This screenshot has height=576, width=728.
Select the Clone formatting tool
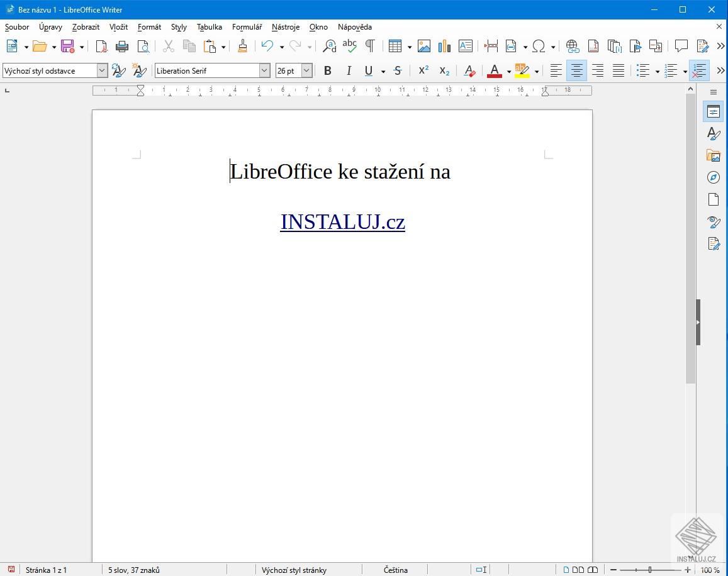pyautogui.click(x=242, y=46)
